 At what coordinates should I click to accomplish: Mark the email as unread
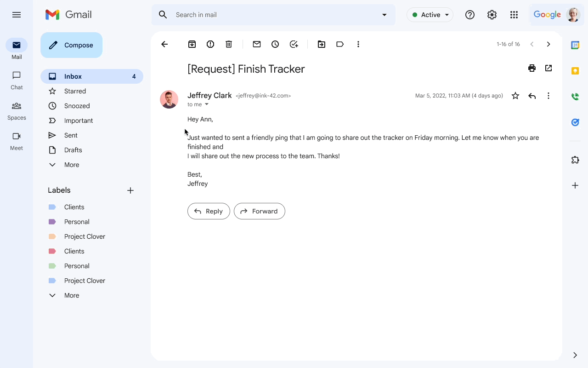click(x=257, y=44)
